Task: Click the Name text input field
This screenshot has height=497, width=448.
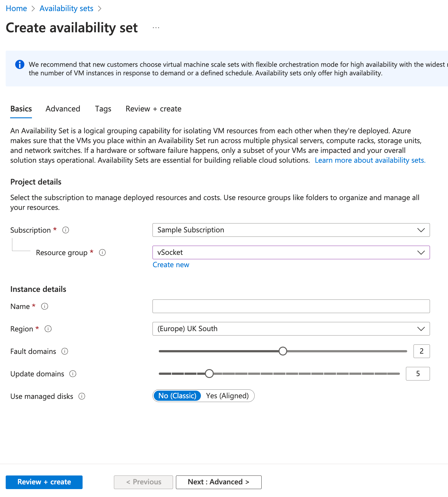Action: (291, 306)
